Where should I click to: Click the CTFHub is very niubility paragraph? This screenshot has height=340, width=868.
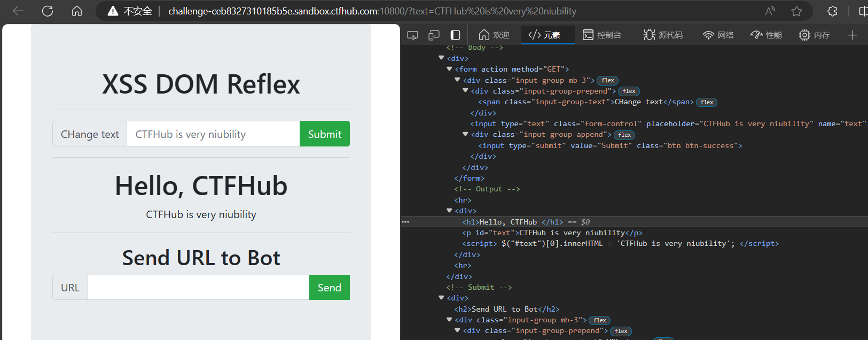point(201,214)
